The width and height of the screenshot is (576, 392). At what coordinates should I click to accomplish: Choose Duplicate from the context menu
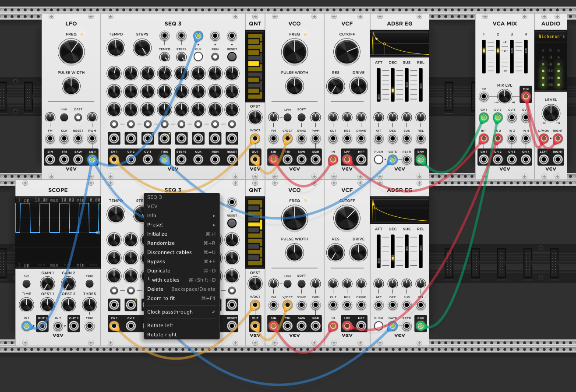(x=181, y=271)
